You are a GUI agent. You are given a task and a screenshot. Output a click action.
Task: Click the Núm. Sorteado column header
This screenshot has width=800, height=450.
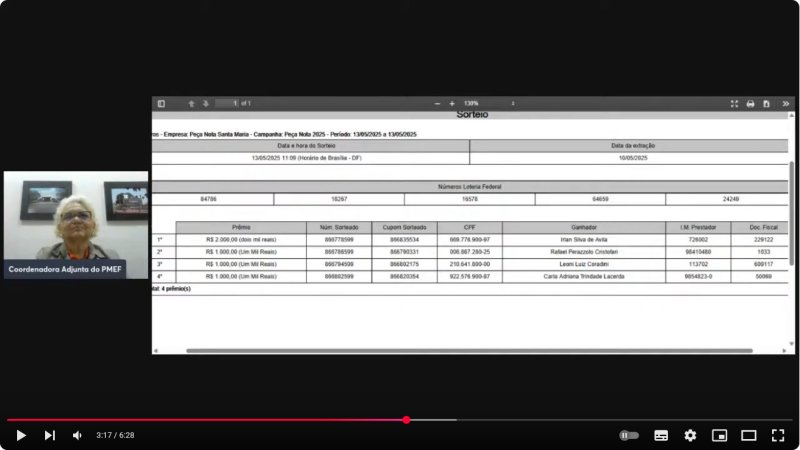click(339, 227)
